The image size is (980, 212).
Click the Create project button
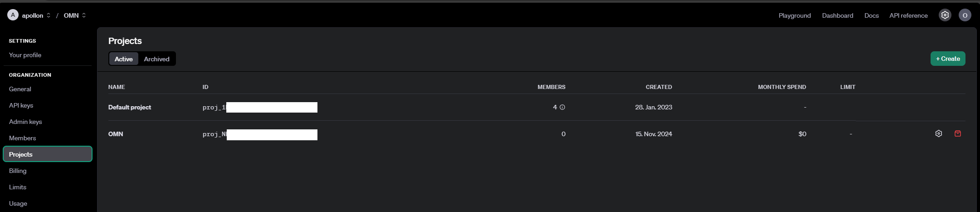(947, 59)
